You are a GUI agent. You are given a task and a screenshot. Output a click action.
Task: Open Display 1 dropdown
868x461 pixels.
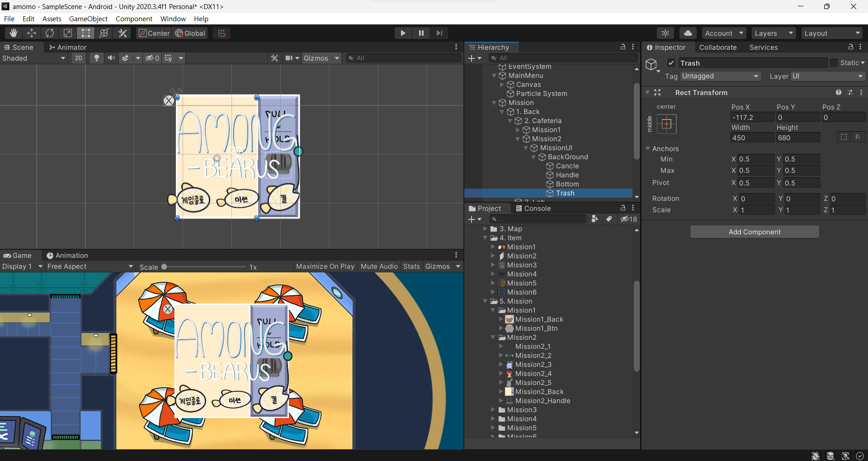click(x=22, y=266)
